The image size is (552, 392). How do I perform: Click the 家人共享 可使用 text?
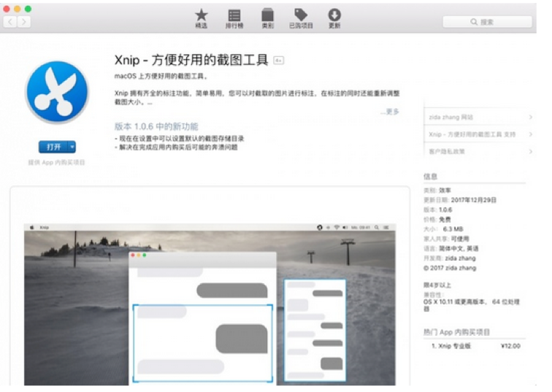tap(446, 239)
